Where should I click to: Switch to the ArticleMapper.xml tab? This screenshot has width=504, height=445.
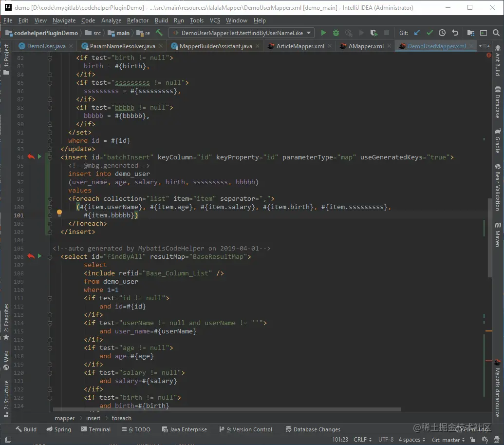(x=300, y=46)
